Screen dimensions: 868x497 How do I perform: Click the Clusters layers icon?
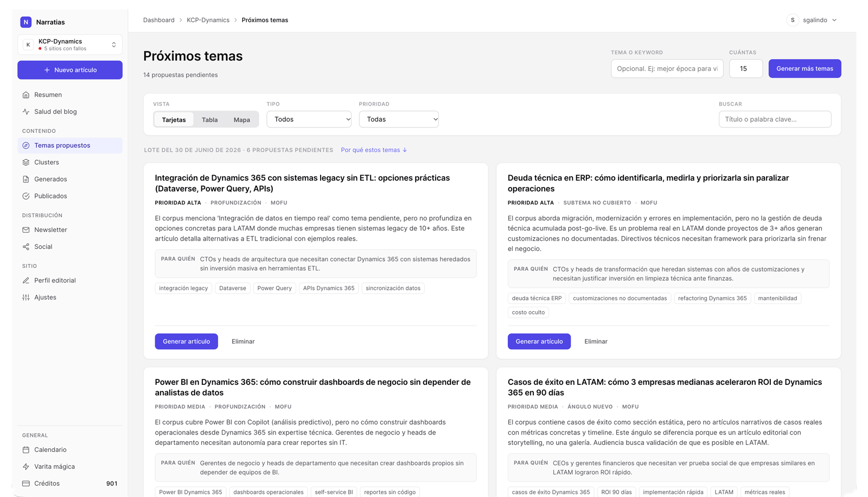click(26, 162)
